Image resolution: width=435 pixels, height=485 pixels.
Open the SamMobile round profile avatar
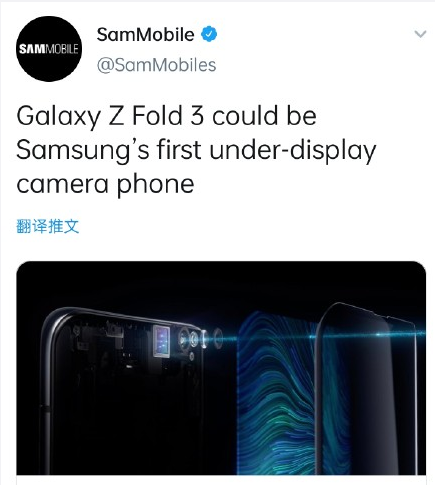coord(49,49)
